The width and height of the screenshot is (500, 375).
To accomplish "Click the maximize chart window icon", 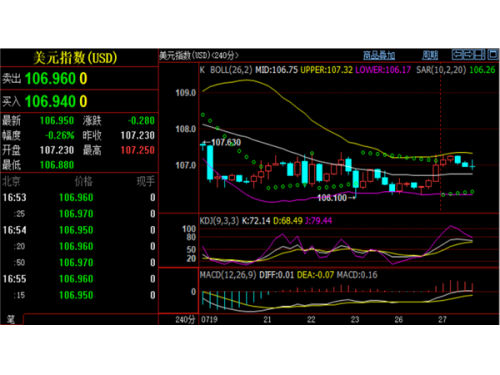I will point(493,54).
